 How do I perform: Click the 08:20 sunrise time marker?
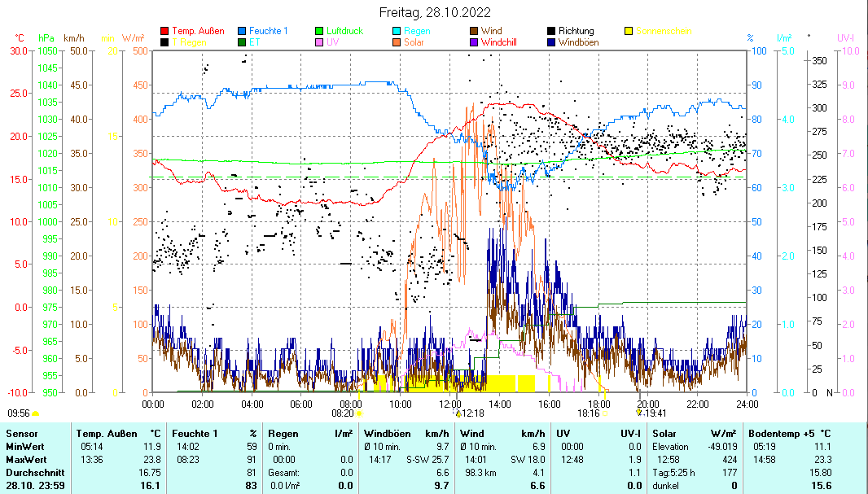pyautogui.click(x=342, y=413)
